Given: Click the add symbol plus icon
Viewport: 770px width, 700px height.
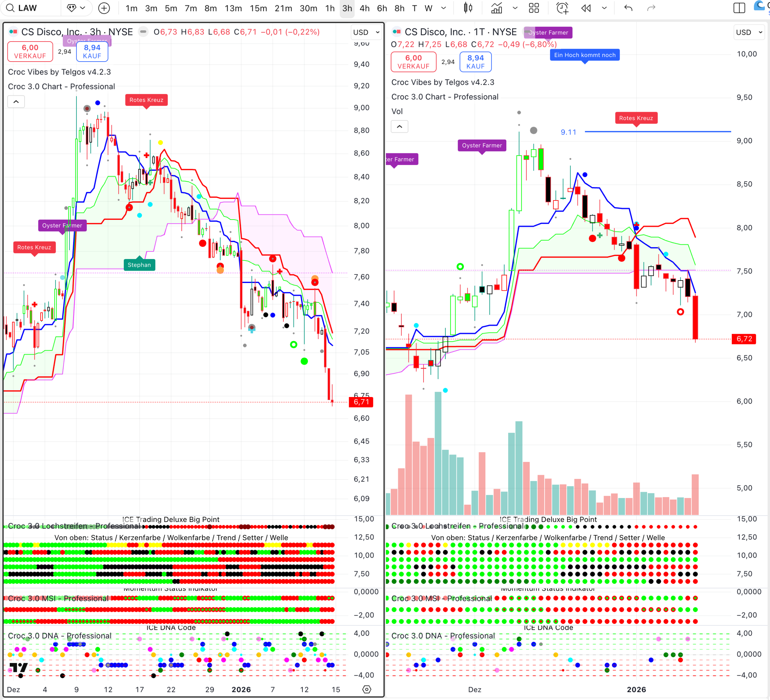Looking at the screenshot, I should pos(104,8).
